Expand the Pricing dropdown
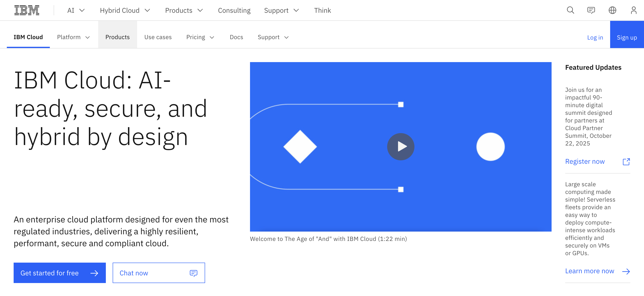644x296 pixels. pyautogui.click(x=200, y=37)
